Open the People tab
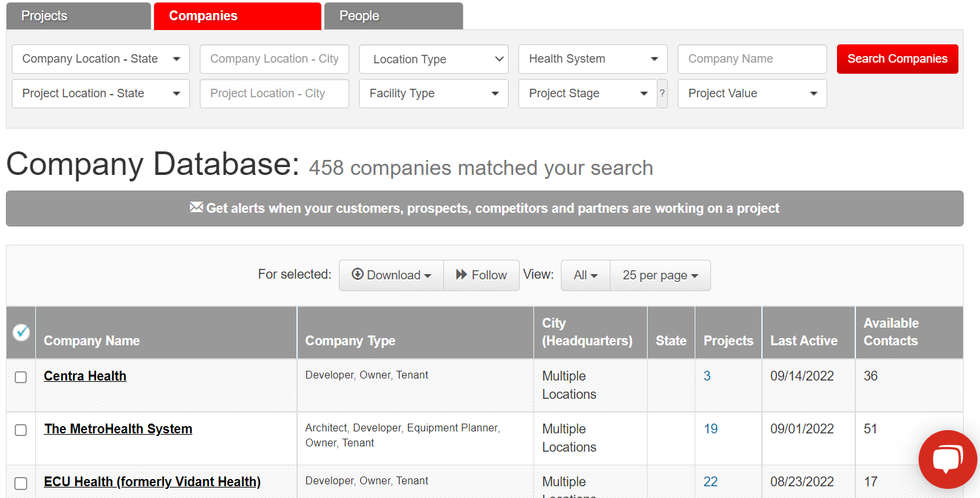 point(393,16)
